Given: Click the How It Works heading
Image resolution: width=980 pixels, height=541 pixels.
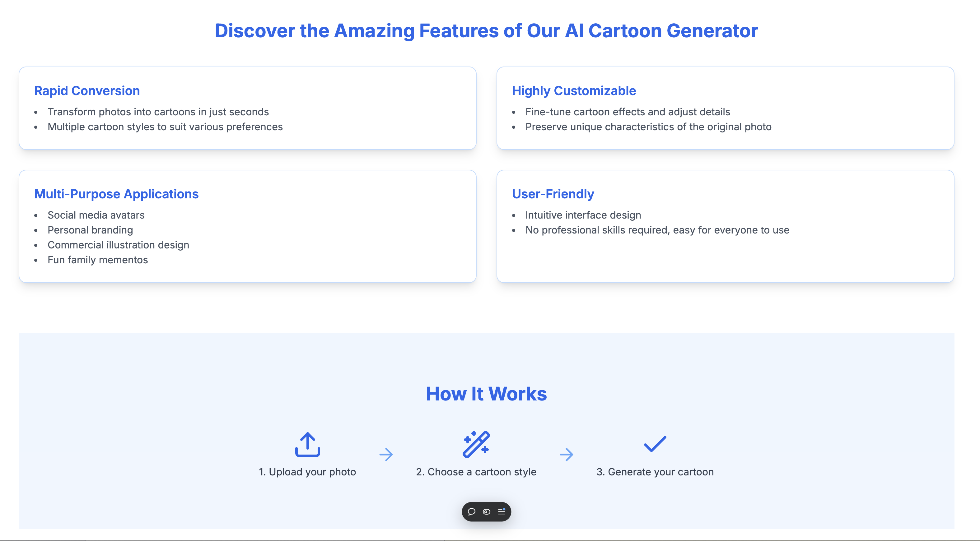Looking at the screenshot, I should click(x=487, y=394).
